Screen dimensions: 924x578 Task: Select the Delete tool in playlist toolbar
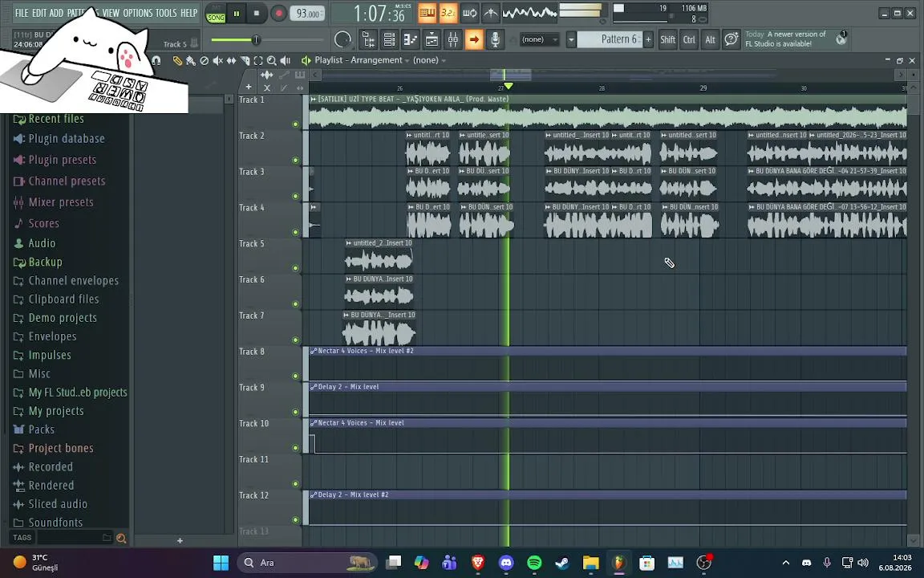click(x=205, y=60)
